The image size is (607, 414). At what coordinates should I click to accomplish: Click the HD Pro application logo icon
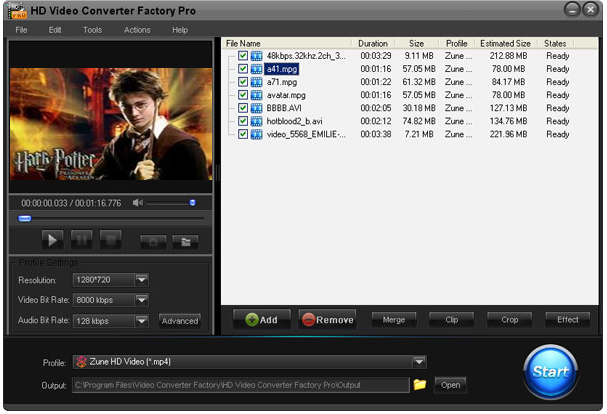coord(17,10)
